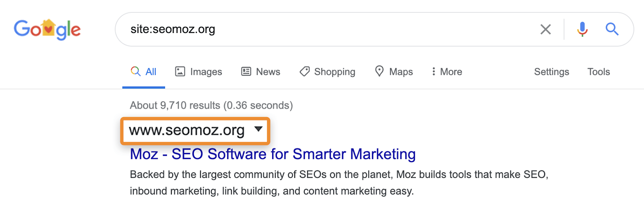Click the News tab newspaper icon
The width and height of the screenshot is (644, 211).
pyautogui.click(x=246, y=72)
